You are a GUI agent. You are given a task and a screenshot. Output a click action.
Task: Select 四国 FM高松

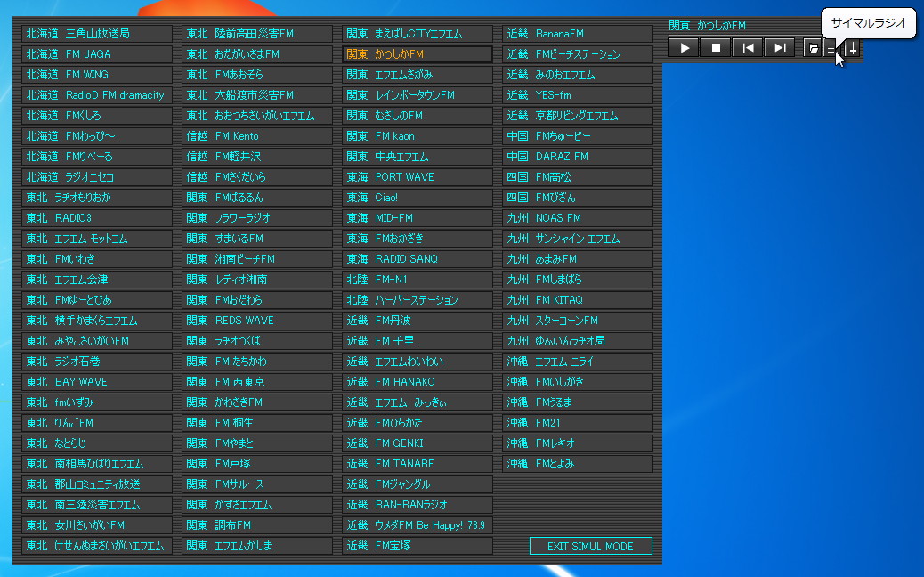pyautogui.click(x=578, y=177)
